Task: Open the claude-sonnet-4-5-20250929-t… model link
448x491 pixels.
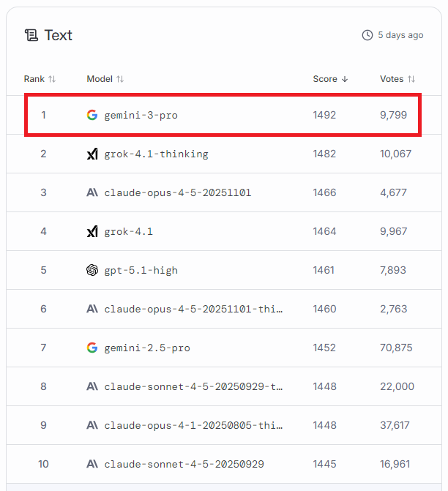Action: [x=193, y=386]
